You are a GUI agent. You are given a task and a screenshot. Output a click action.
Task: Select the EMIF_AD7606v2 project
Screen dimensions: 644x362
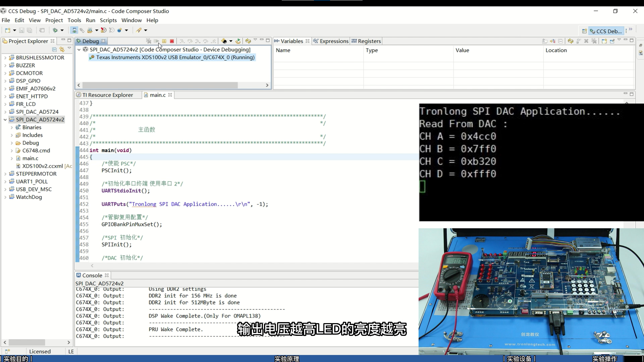36,88
